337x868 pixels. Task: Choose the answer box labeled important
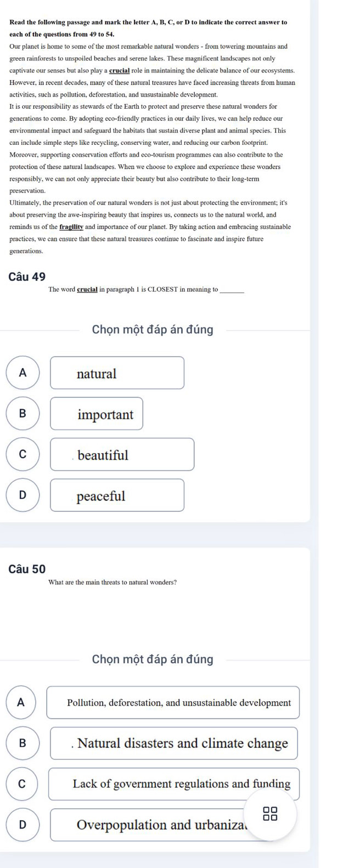coord(97,414)
